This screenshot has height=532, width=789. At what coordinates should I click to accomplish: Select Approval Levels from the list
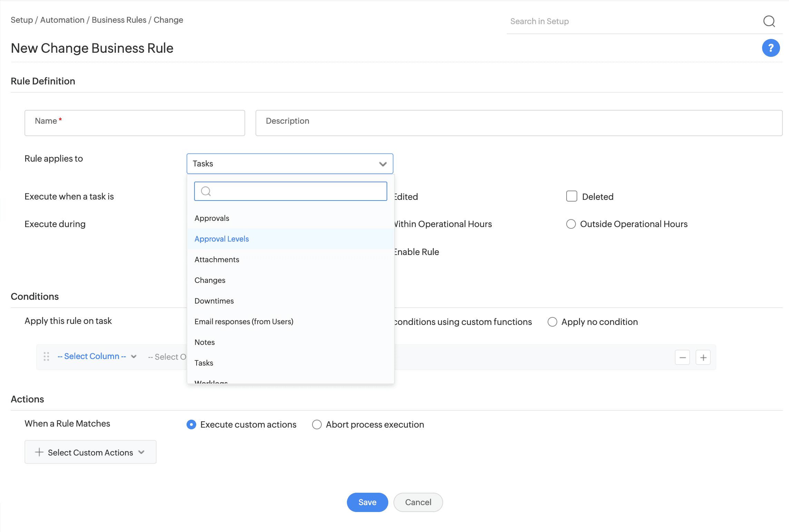[x=222, y=239]
